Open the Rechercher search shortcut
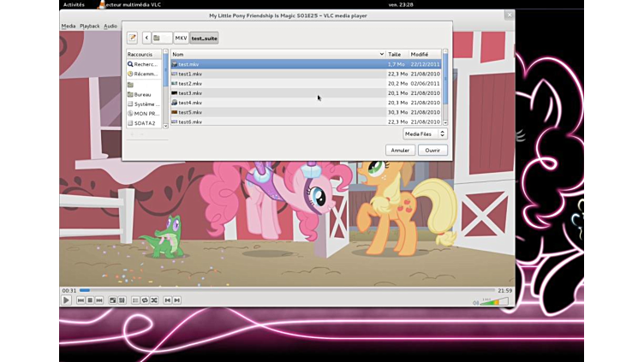The image size is (644, 362). [142, 64]
